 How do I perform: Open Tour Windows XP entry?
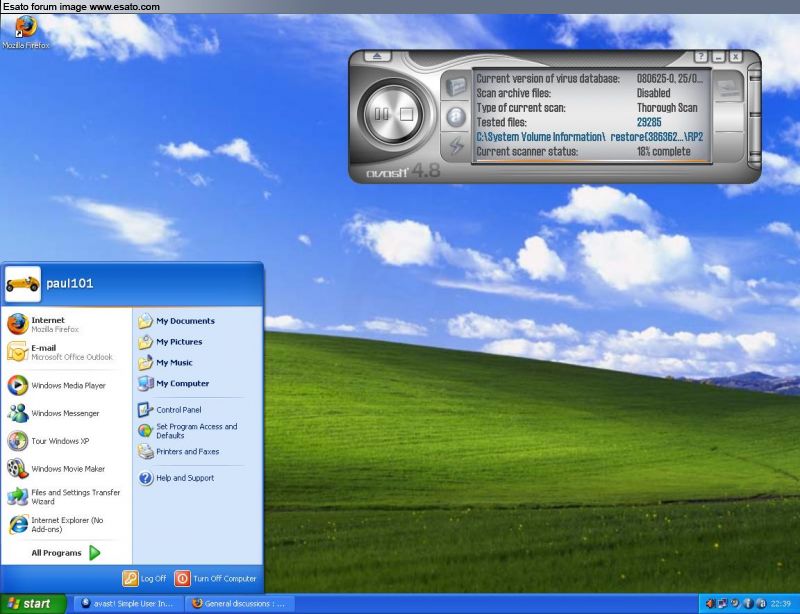pos(65,441)
